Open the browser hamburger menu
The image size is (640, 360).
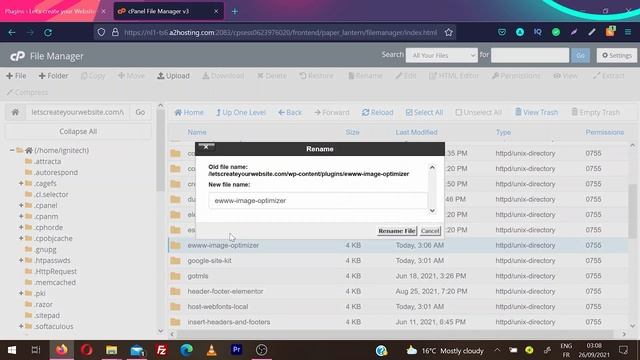628,32
